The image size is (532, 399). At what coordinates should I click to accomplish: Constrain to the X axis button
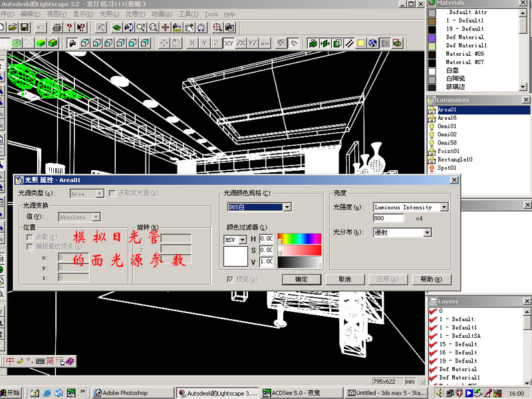point(192,43)
